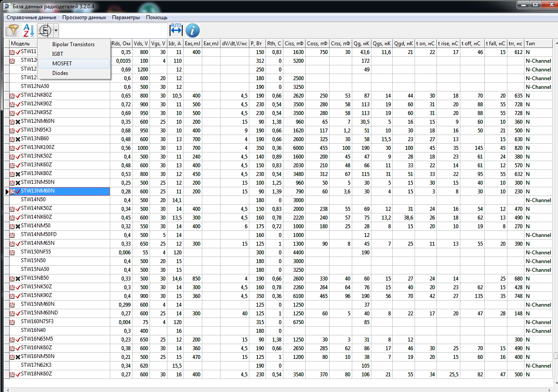The image size is (558, 392).
Task: Open the PDF datasheet icon for STW14NM50FD
Action: point(12,235)
